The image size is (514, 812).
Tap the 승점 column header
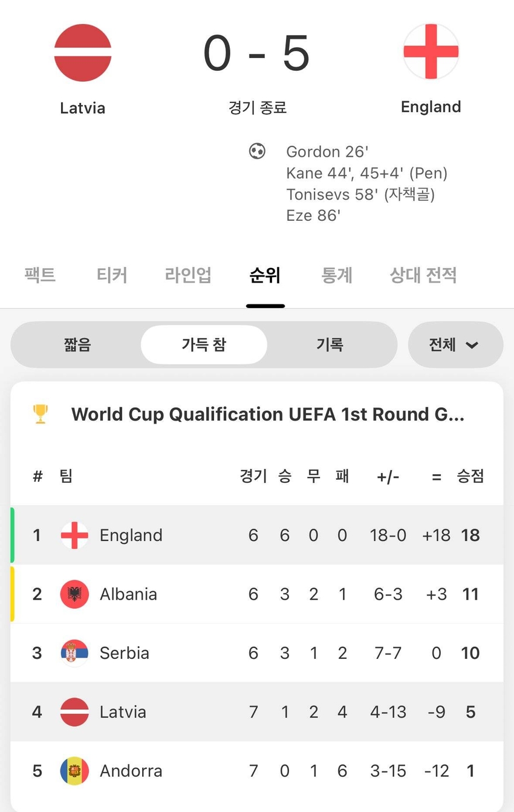470,476
